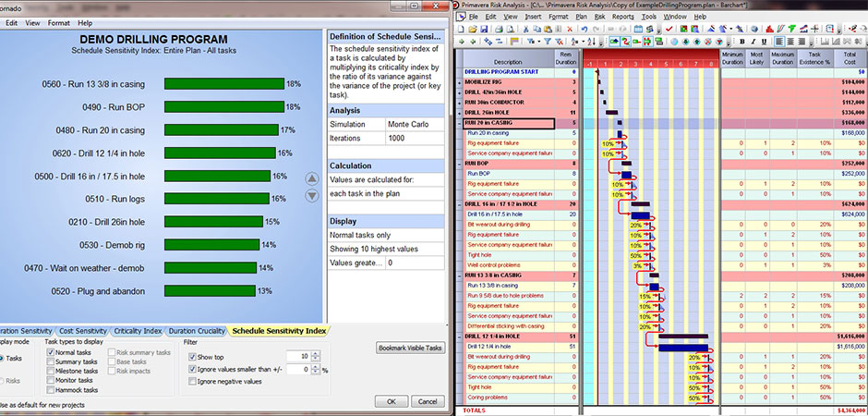The width and height of the screenshot is (868, 416).
Task: Expand the MOBILIZE RIG task group
Action: (460, 82)
